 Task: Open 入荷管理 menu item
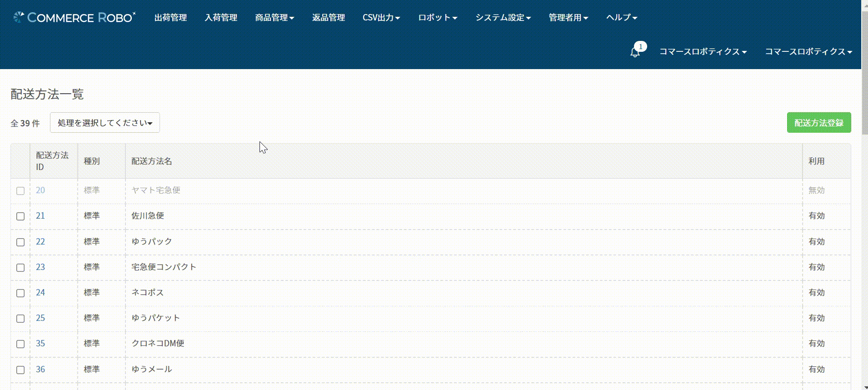(x=221, y=17)
